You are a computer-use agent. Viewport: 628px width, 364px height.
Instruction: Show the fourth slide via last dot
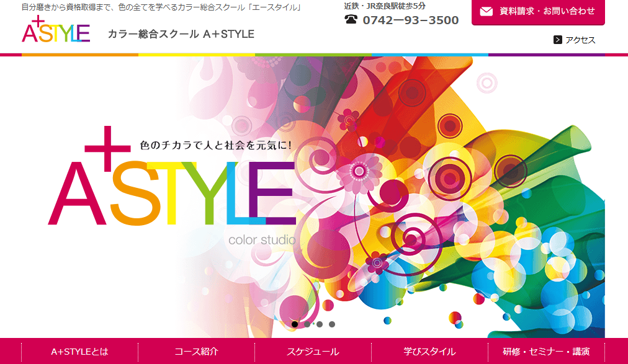pos(332,324)
